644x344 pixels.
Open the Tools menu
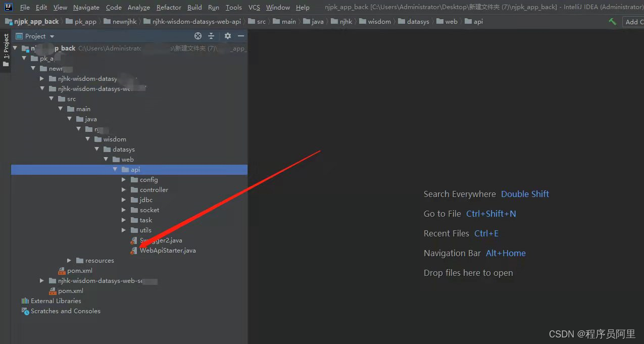pos(234,8)
